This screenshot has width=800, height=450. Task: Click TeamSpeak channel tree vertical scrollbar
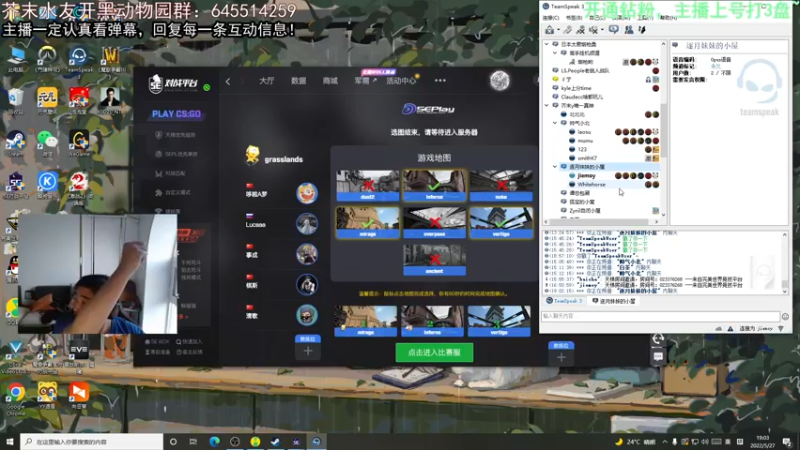[x=663, y=130]
